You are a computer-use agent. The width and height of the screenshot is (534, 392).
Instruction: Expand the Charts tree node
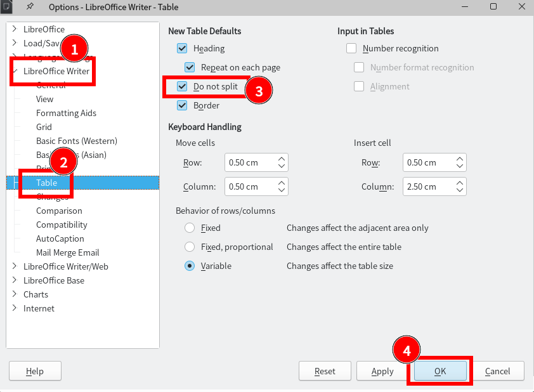15,294
